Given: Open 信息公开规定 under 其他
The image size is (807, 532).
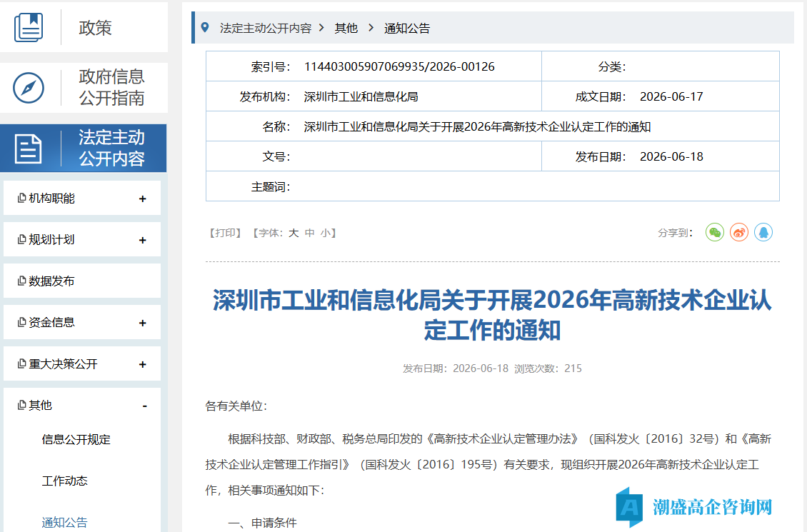Looking at the screenshot, I should point(76,439).
